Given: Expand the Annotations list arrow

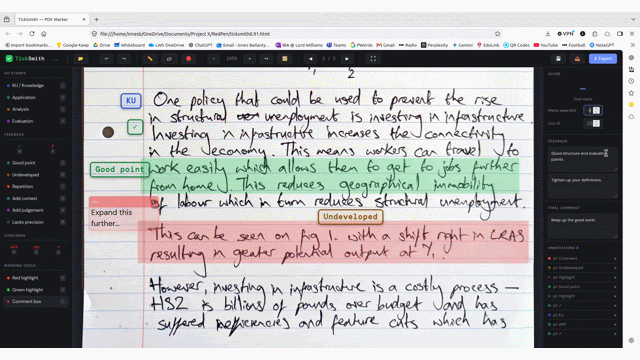Looking at the screenshot, I should click(578, 248).
